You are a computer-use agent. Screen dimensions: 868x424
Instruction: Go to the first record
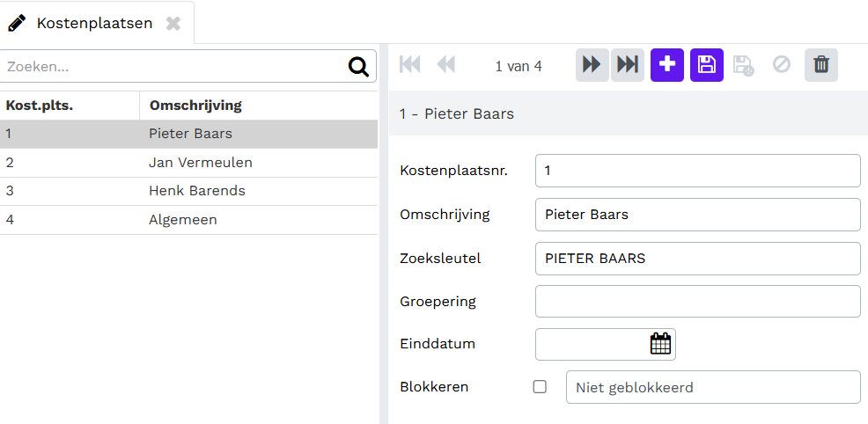409,65
